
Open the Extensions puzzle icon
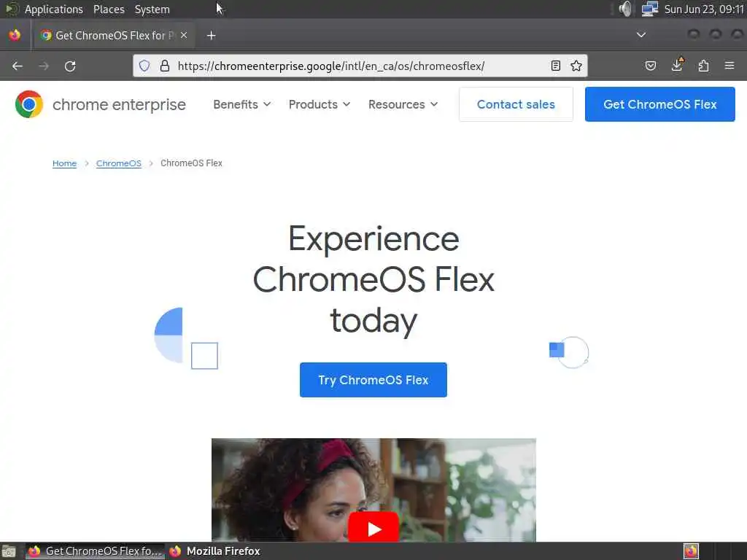[x=704, y=66]
